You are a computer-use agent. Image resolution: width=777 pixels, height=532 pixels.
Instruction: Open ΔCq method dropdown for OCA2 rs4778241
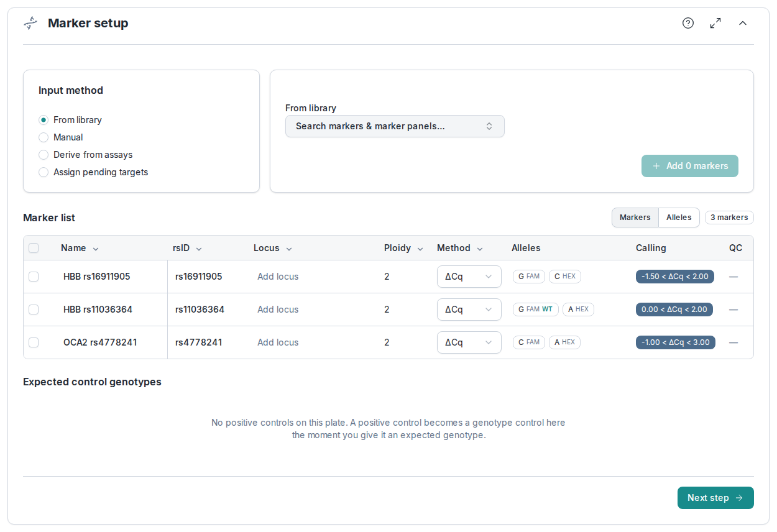[469, 342]
